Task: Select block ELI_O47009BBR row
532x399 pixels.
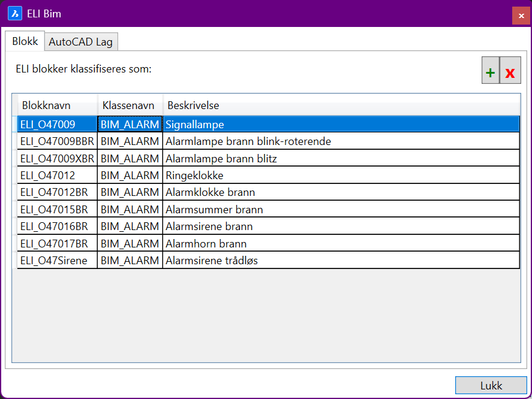Action: [x=57, y=141]
